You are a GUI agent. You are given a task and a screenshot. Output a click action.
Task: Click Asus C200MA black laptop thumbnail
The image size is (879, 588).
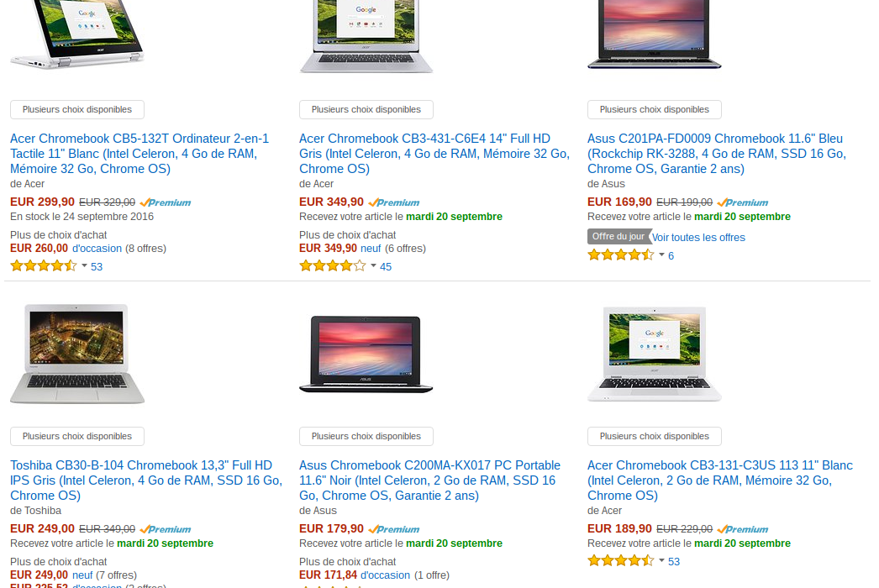pos(366,354)
